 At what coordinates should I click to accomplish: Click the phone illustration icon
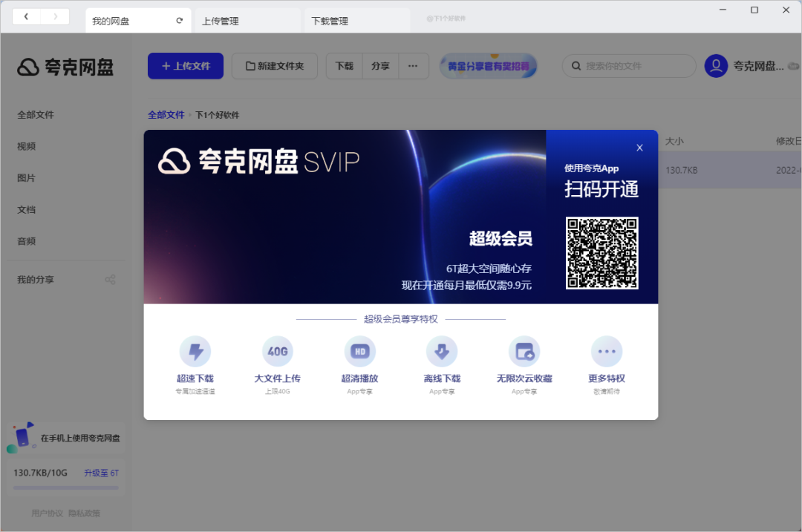coord(21,438)
